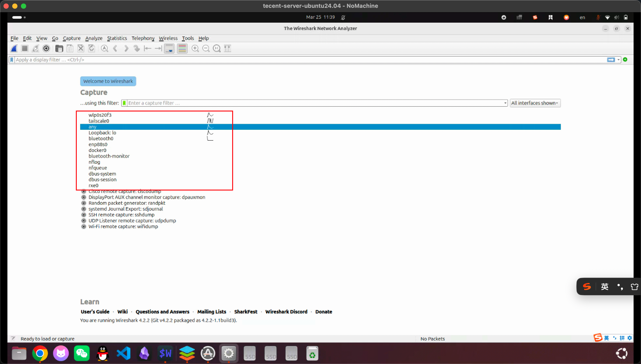Image resolution: width=641 pixels, height=364 pixels.
Task: Open the Telephony menu
Action: tap(143, 38)
